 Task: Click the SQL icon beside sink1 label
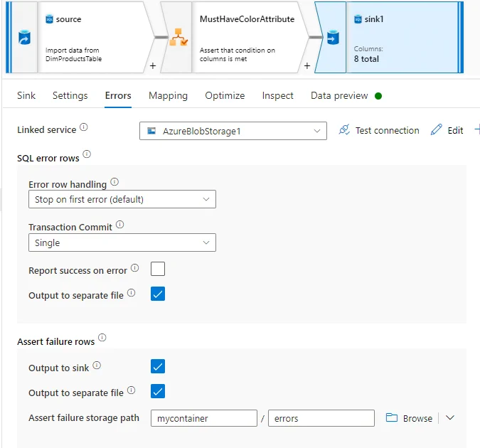tap(358, 19)
